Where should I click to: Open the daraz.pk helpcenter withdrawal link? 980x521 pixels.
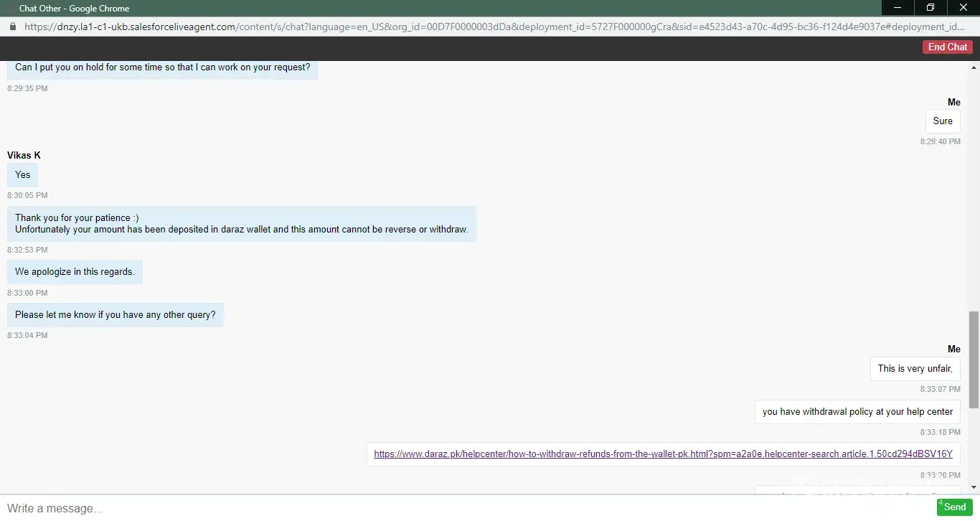pyautogui.click(x=662, y=454)
